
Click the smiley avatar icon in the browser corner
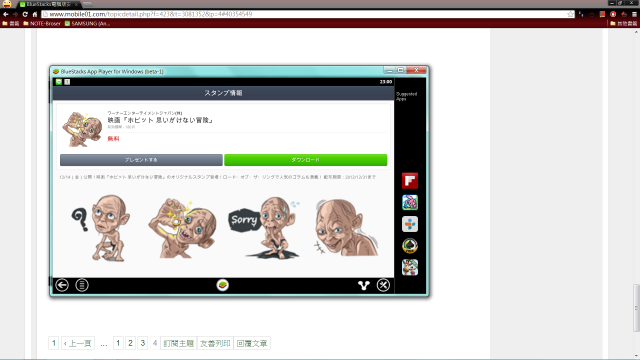pyautogui.click(x=7, y=4)
